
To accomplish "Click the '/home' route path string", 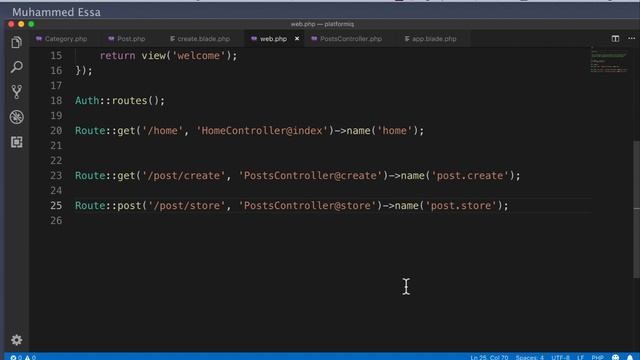I will click(x=162, y=131).
